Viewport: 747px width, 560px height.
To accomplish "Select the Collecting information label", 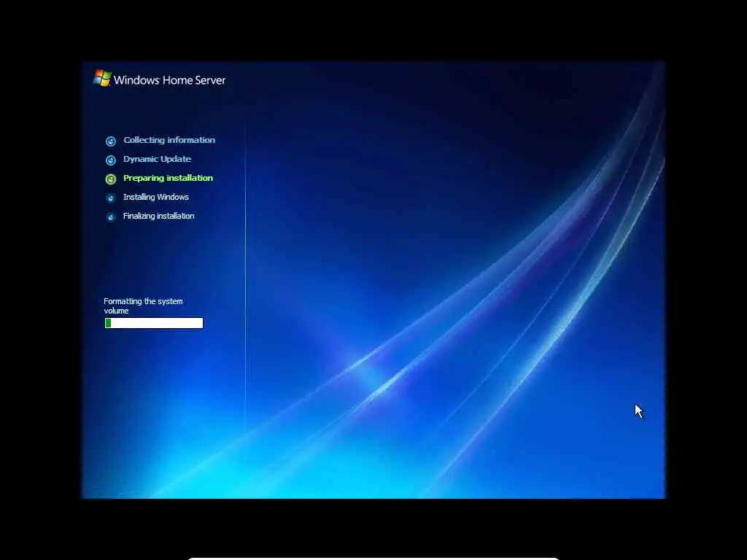I will pyautogui.click(x=169, y=140).
